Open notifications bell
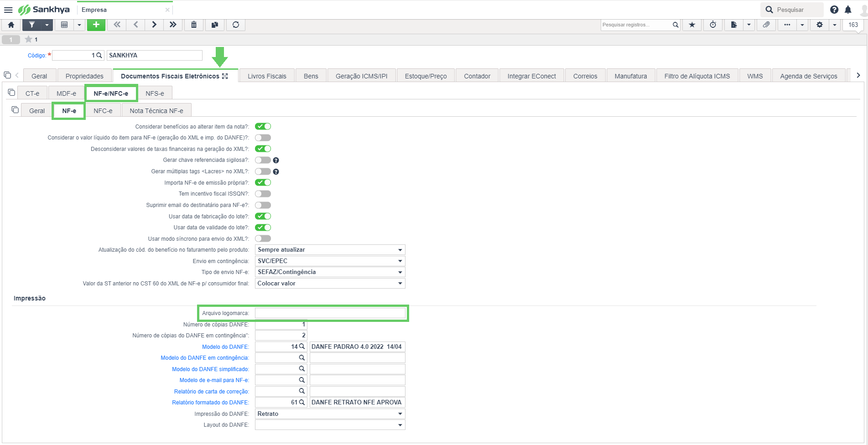 848,10
